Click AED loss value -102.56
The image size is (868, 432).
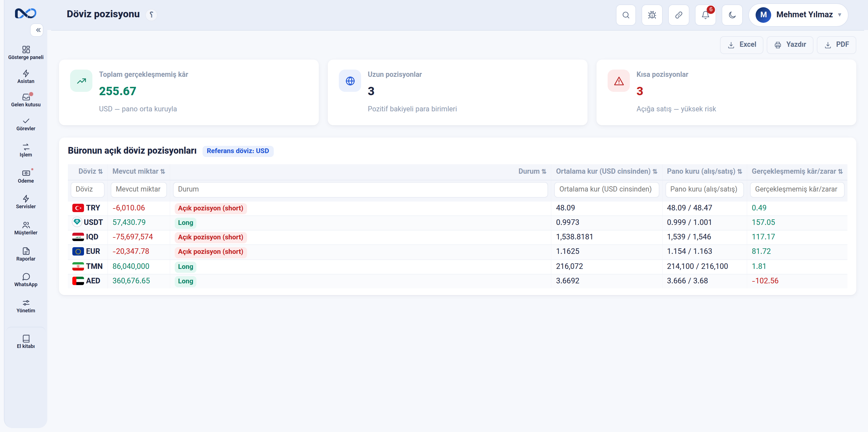(765, 281)
